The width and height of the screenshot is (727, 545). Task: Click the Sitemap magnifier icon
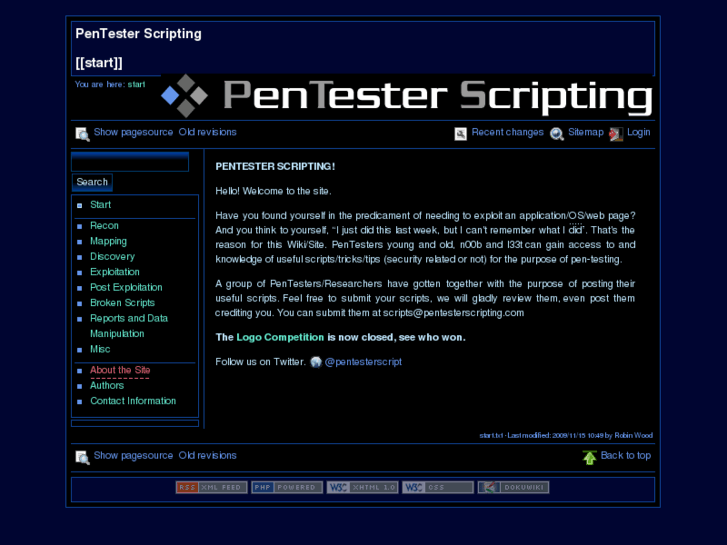556,134
